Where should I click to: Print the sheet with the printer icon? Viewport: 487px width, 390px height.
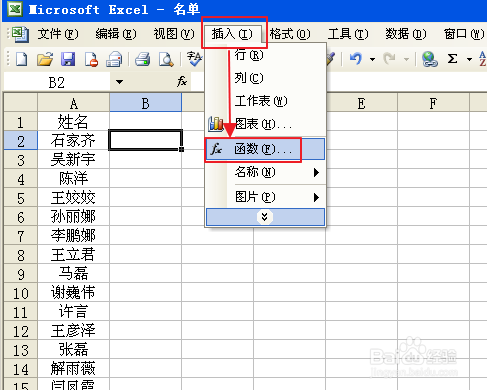click(x=143, y=59)
